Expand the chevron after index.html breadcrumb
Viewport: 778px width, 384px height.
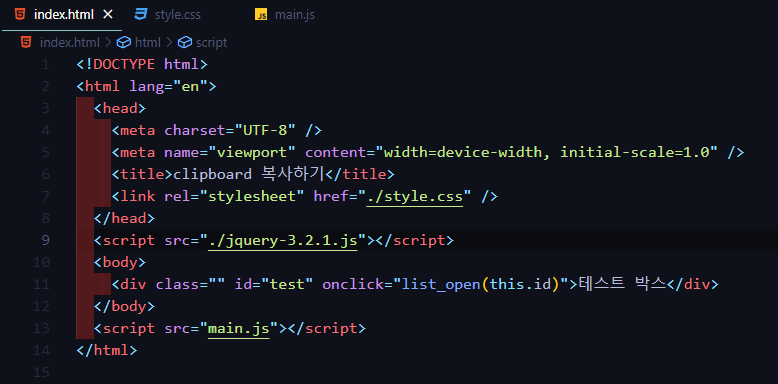(x=108, y=43)
